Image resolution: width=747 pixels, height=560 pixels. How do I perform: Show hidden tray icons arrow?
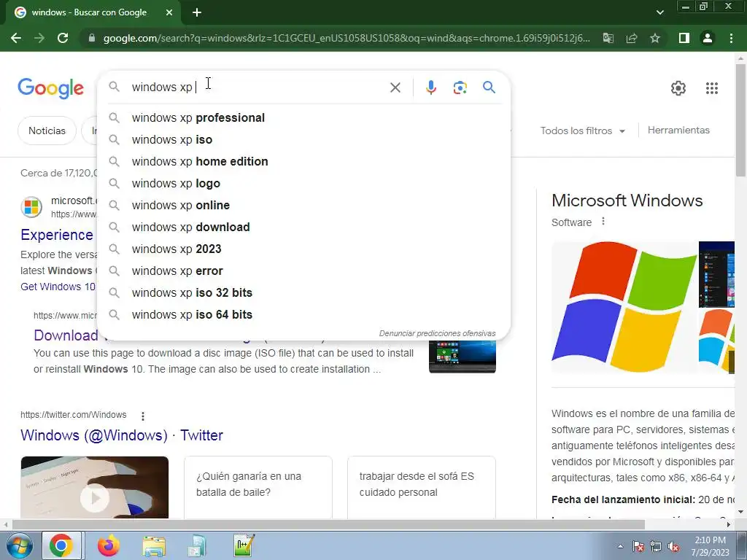tap(620, 546)
